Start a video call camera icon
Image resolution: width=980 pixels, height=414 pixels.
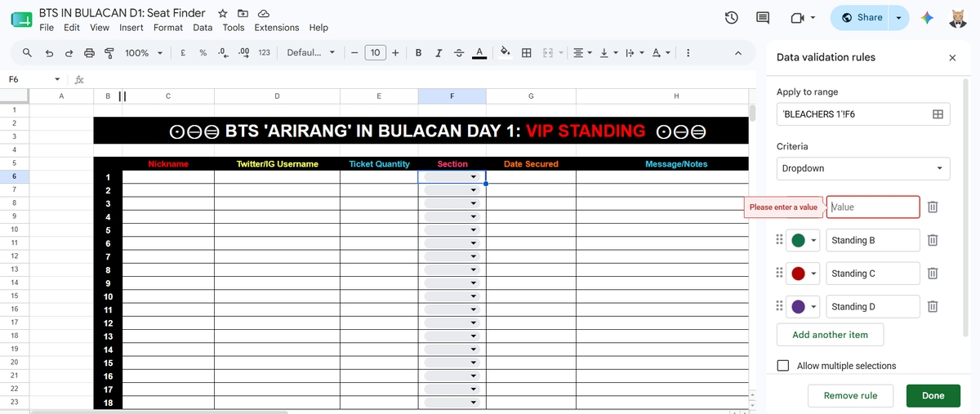(797, 18)
